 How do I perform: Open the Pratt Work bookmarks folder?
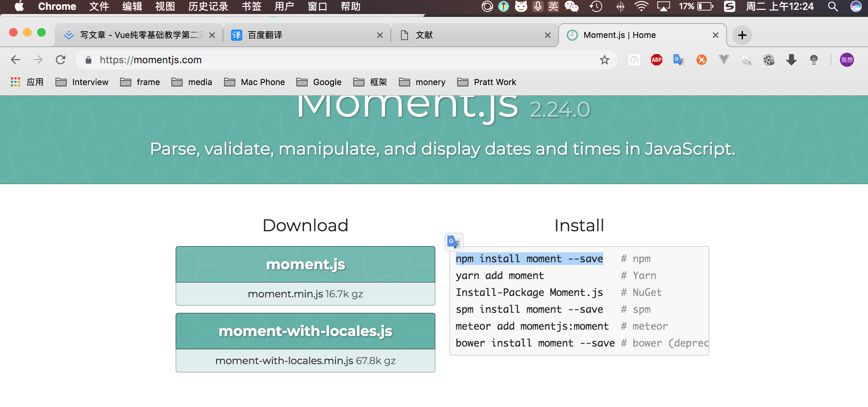[487, 82]
